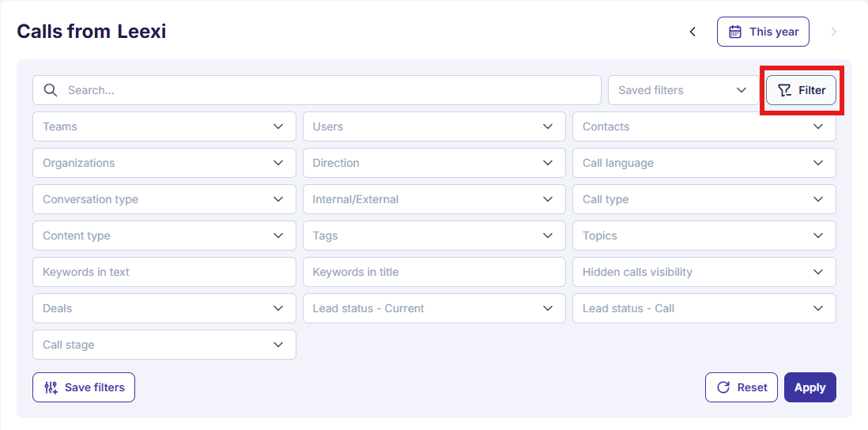Expand the Tags dropdown
This screenshot has height=430, width=868.
click(434, 236)
